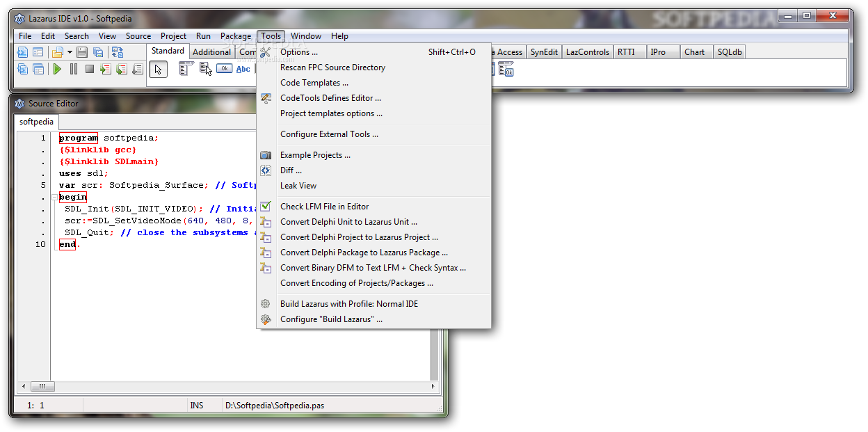Choose Configure External Tools entry
The height and width of the screenshot is (432, 868).
(374, 134)
